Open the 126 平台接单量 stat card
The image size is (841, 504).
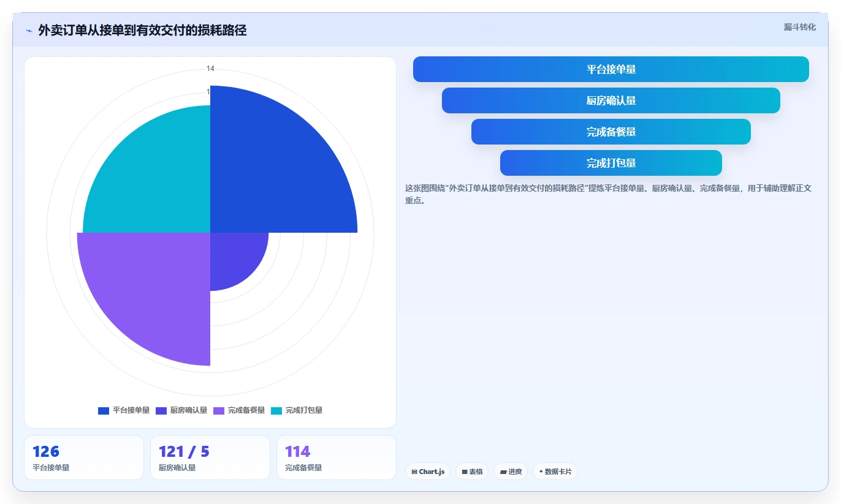pyautogui.click(x=84, y=457)
